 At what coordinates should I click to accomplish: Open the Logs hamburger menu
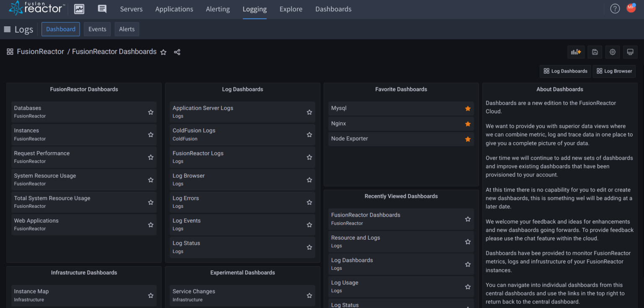pyautogui.click(x=6, y=29)
